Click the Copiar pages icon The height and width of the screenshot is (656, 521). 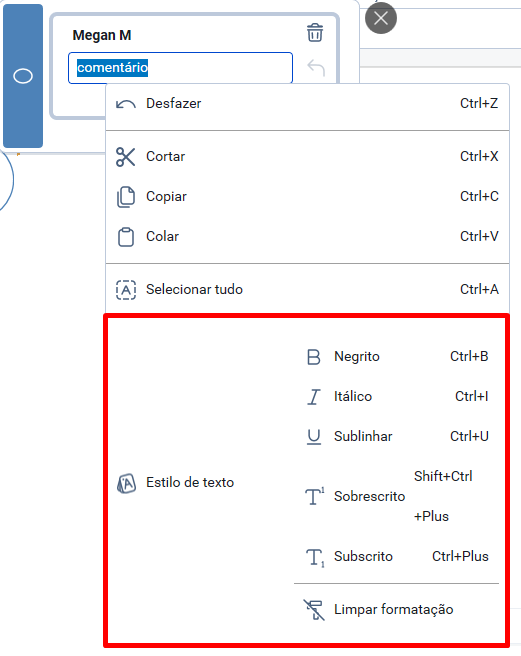point(126,197)
